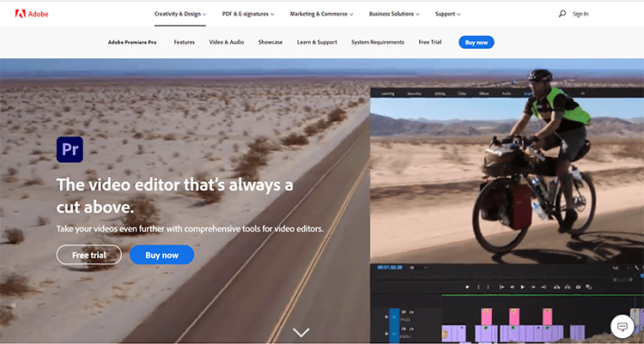
Task: Open the search magnifier icon
Action: [x=562, y=14]
